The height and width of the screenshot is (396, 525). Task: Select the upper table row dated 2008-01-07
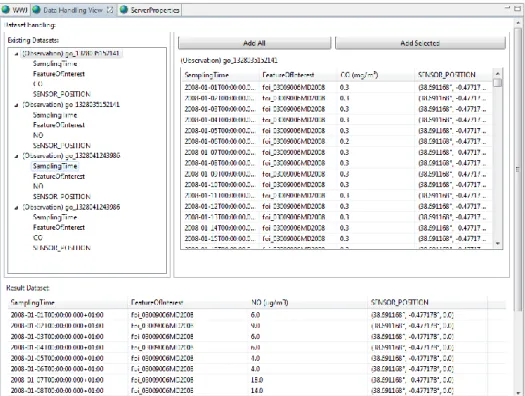(x=336, y=152)
